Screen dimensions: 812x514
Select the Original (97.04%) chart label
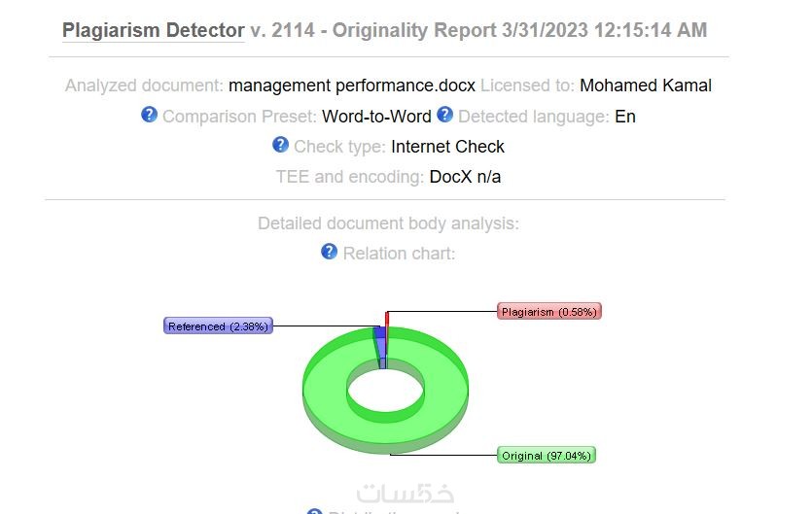tap(547, 456)
